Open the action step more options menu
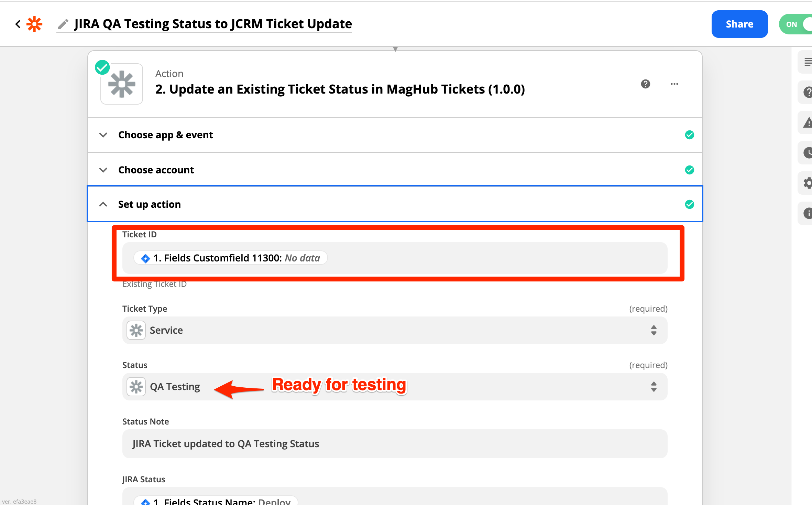Image resolution: width=812 pixels, height=505 pixels. pos(674,84)
